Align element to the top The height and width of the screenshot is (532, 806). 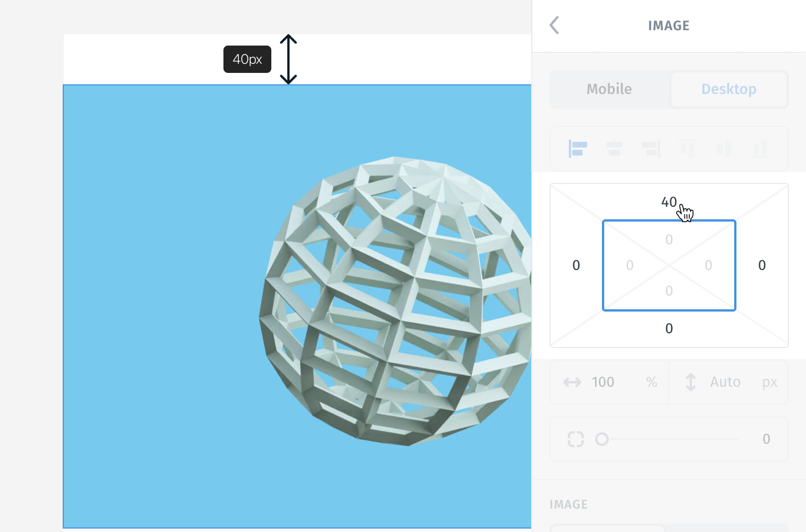tap(687, 149)
